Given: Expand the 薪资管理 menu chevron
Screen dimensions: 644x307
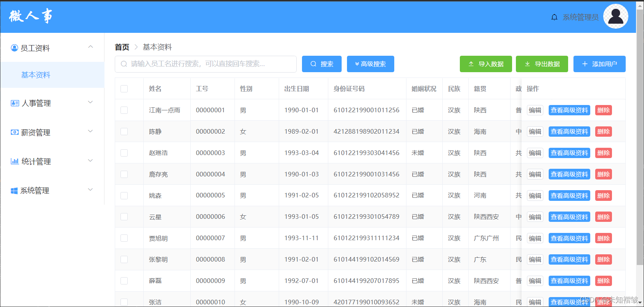Looking at the screenshot, I should (90, 131).
